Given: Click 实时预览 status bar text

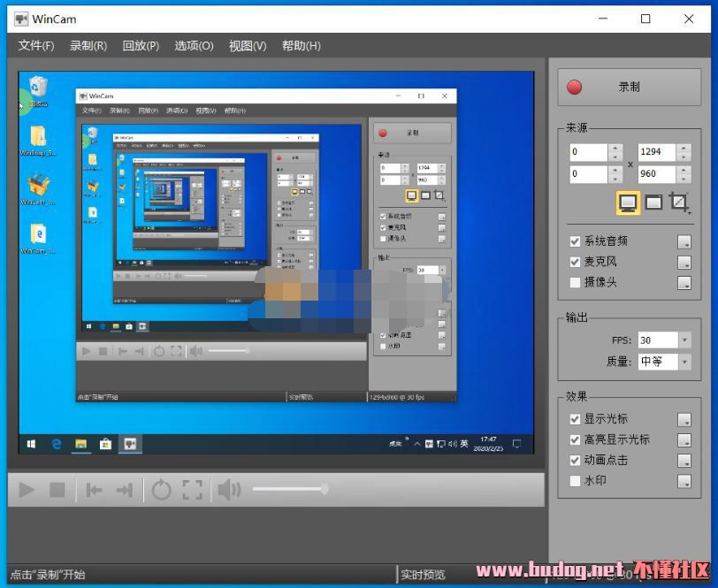Looking at the screenshot, I should click(423, 575).
